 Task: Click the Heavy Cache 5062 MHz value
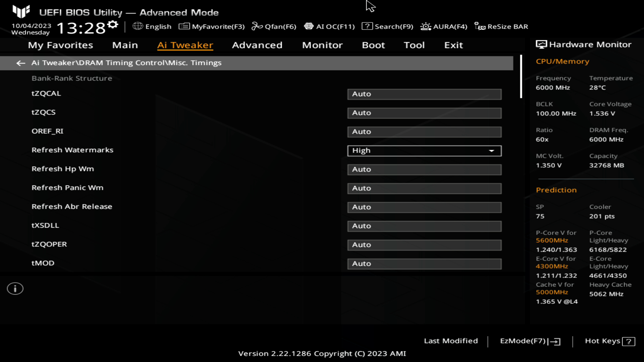click(x=606, y=294)
